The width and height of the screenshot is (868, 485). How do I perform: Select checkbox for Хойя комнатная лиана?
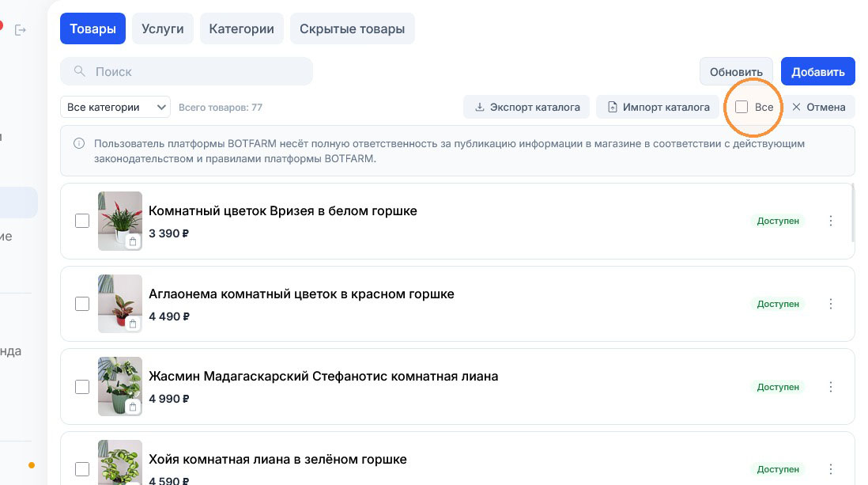(82, 469)
